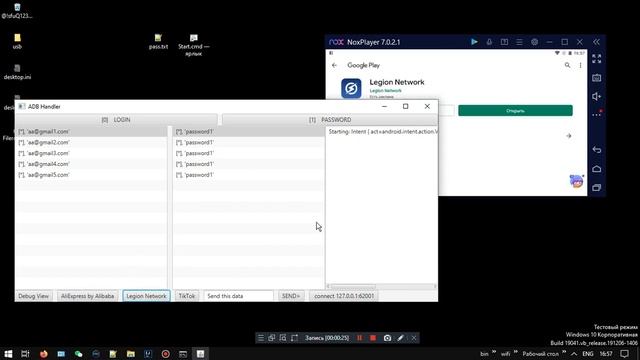Image resolution: width=640 pixels, height=360 pixels.
Task: Click NoxPlayer keyboard mapping icon in sidebar
Action: click(596, 78)
